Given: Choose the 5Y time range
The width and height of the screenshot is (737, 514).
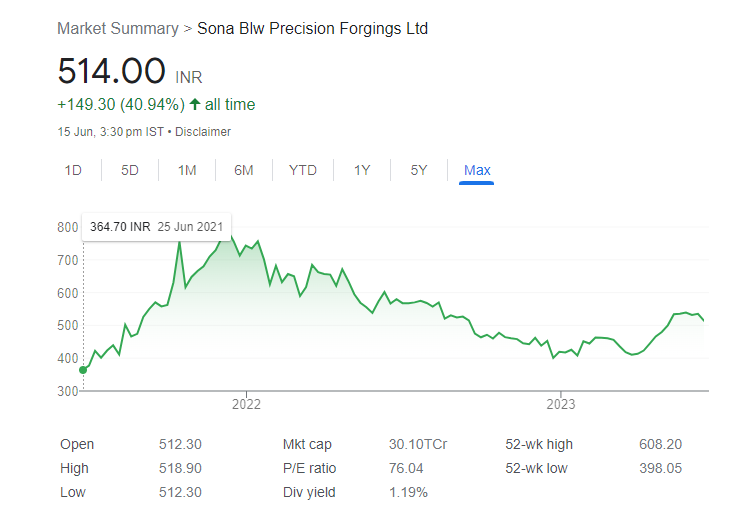Looking at the screenshot, I should 419,170.
